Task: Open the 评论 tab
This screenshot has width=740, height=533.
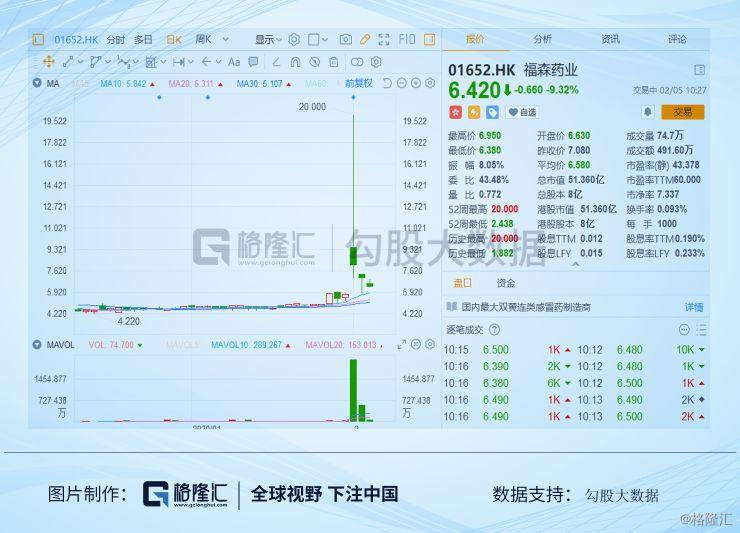Action: click(x=677, y=39)
